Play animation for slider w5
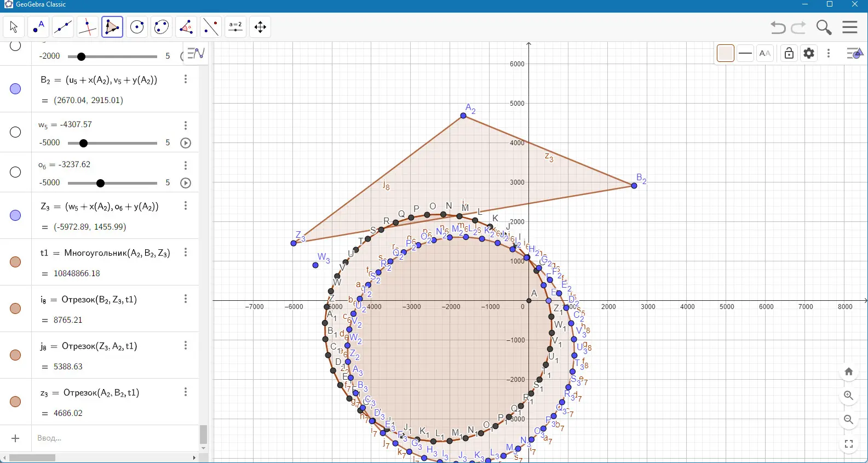Screen dimensions: 868x463 pyautogui.click(x=186, y=143)
